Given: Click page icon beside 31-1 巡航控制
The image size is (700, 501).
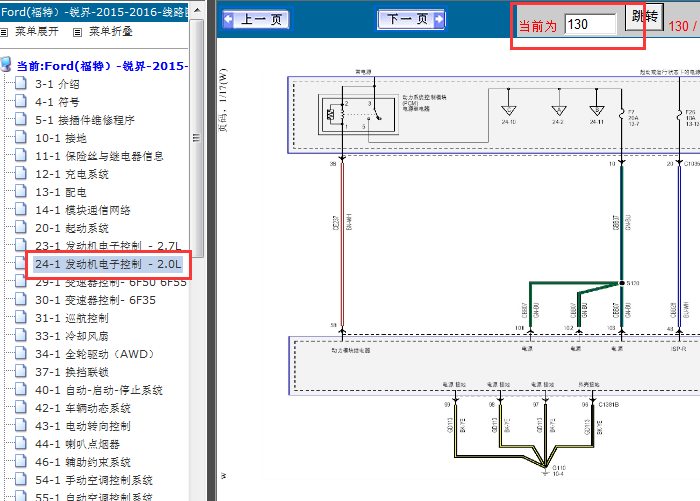Looking at the screenshot, I should 21,317.
